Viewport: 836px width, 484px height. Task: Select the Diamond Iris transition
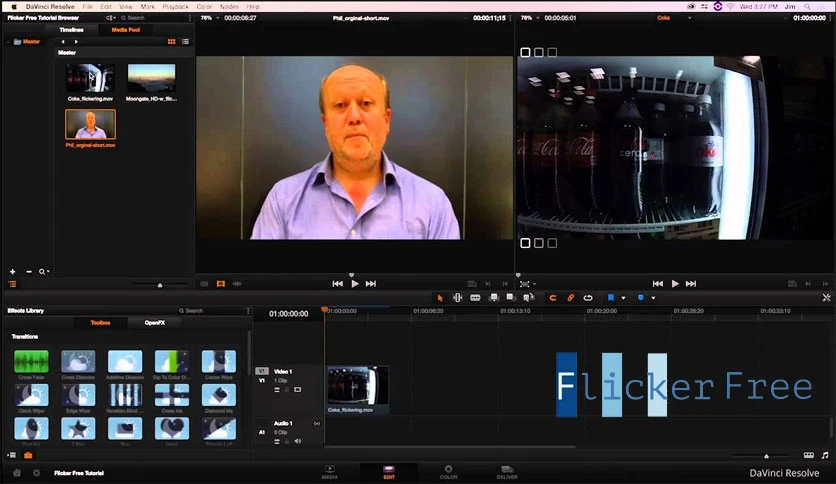click(219, 396)
